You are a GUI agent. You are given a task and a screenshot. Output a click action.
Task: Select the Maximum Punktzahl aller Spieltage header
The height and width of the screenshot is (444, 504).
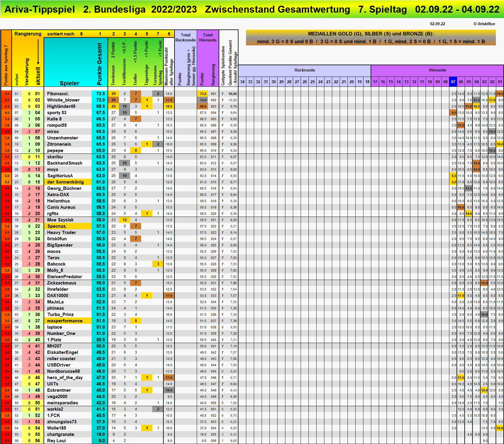click(x=169, y=62)
